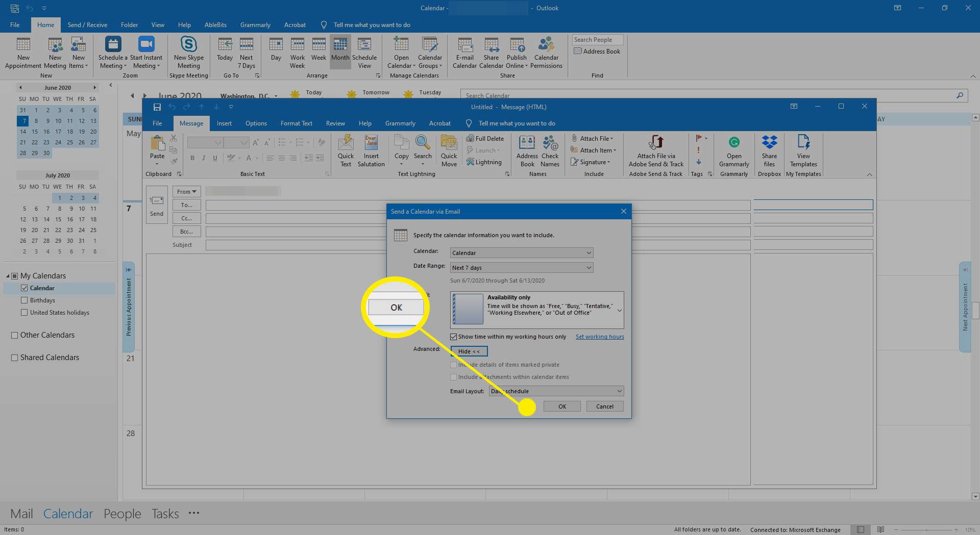Click the E-mail Calendar icon
This screenshot has height=535, width=980.
(x=464, y=53)
